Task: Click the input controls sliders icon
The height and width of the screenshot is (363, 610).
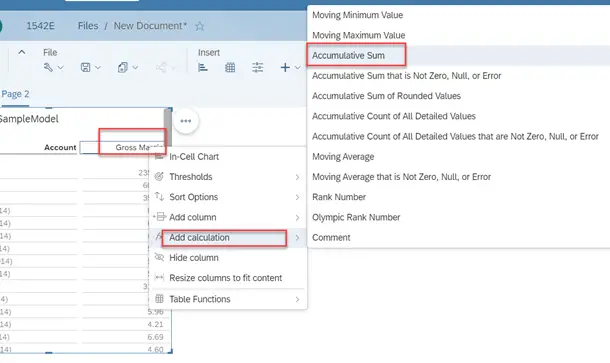Action: point(258,67)
